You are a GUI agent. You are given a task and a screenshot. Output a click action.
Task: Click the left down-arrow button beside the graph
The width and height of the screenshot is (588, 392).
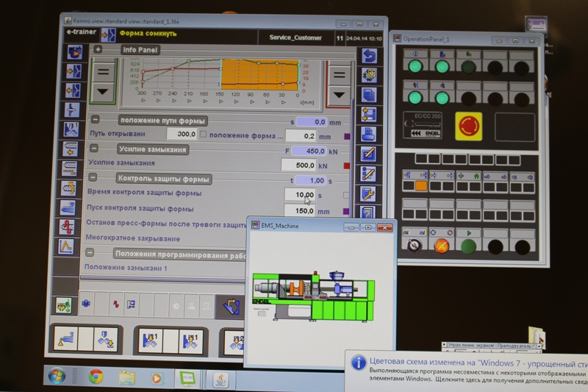103,91
